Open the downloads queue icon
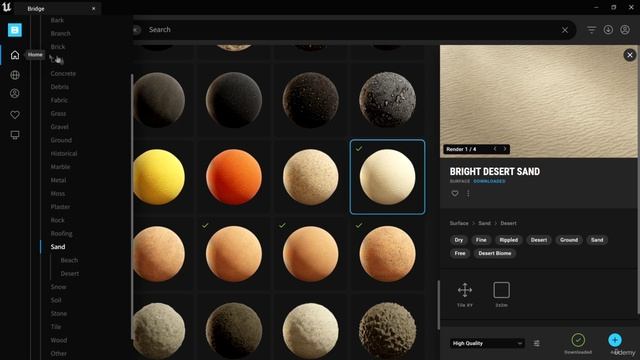Viewport: 640px width, 360px height. pyautogui.click(x=608, y=29)
